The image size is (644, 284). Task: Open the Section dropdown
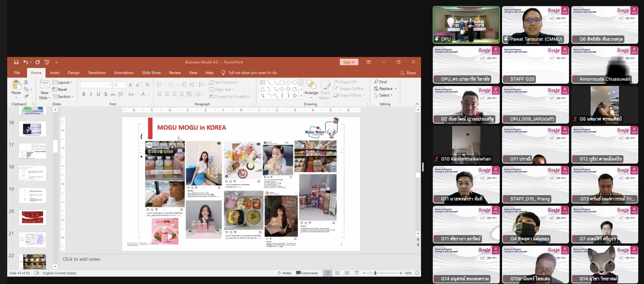(x=64, y=96)
